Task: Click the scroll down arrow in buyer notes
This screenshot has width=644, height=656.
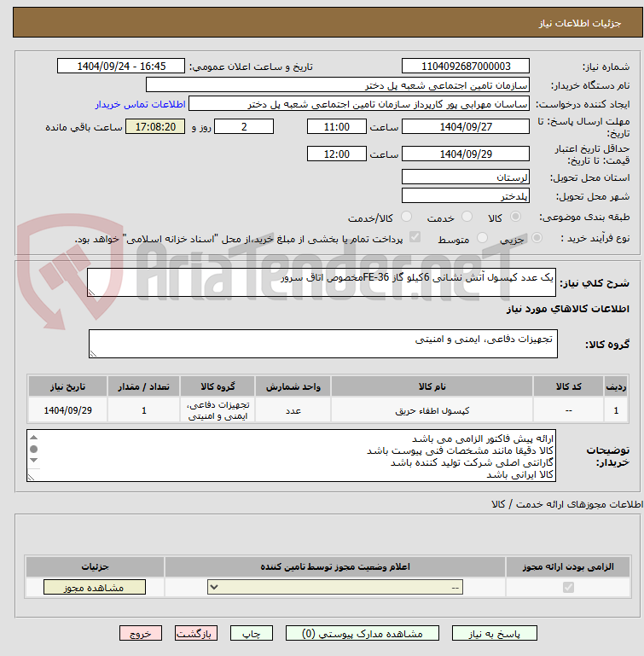Action: point(34,460)
